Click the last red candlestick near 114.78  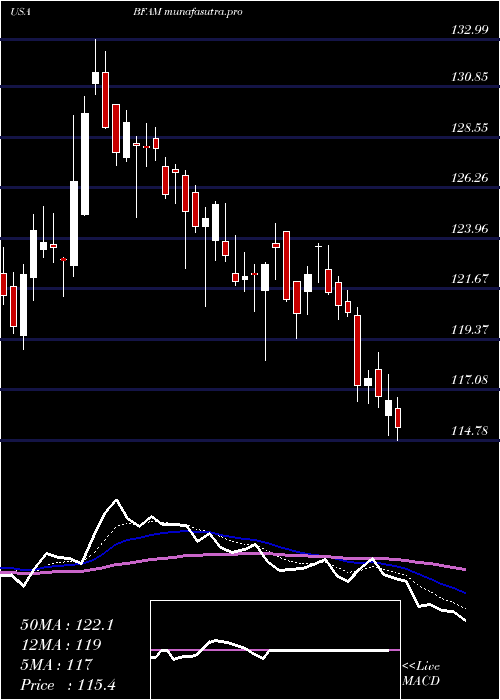[x=398, y=418]
